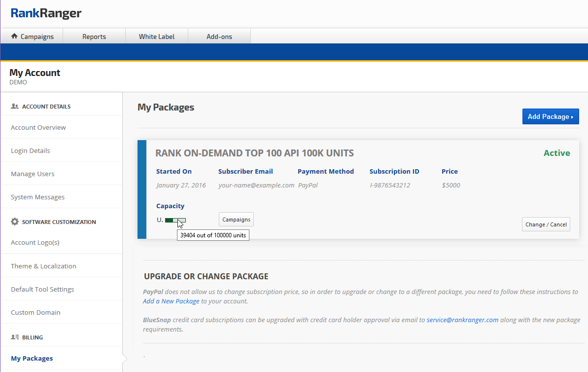Click the Change / Cancel button
Image resolution: width=588 pixels, height=372 pixels.
pyautogui.click(x=546, y=224)
